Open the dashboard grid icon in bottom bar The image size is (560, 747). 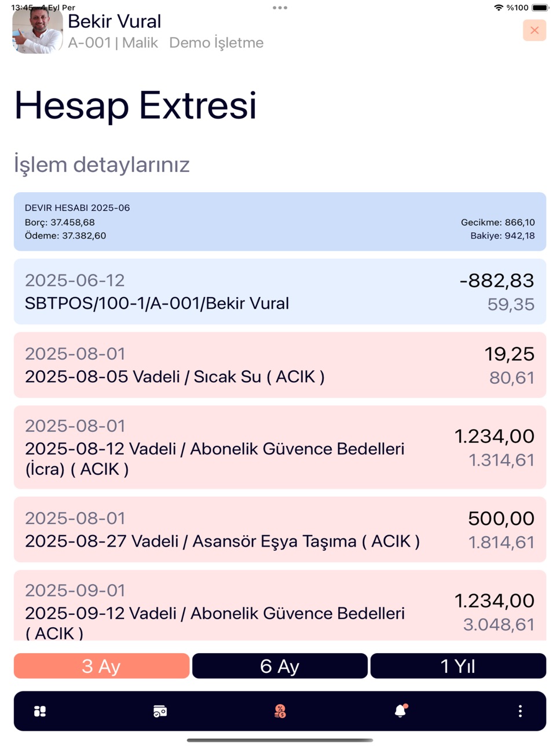point(40,711)
